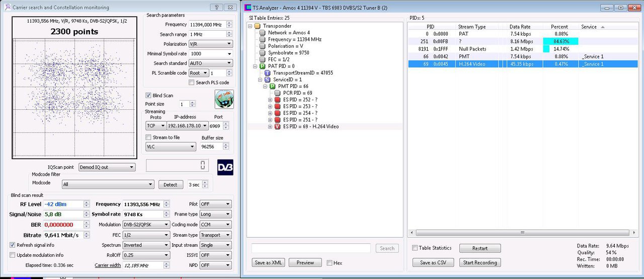Click the cartoon blind scan image icon
Viewport: 644px width, 279px height.
pos(224,99)
